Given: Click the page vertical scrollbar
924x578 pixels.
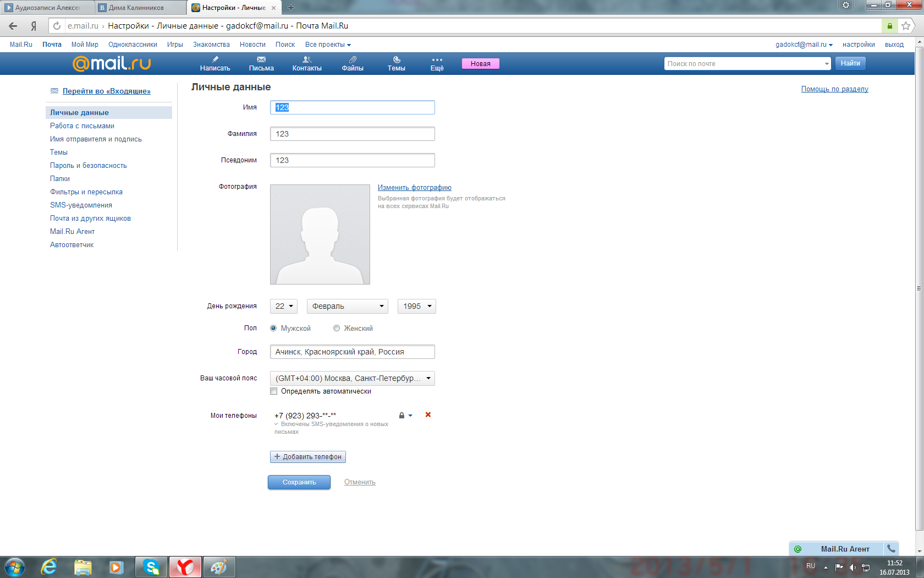Looking at the screenshot, I should (x=919, y=288).
